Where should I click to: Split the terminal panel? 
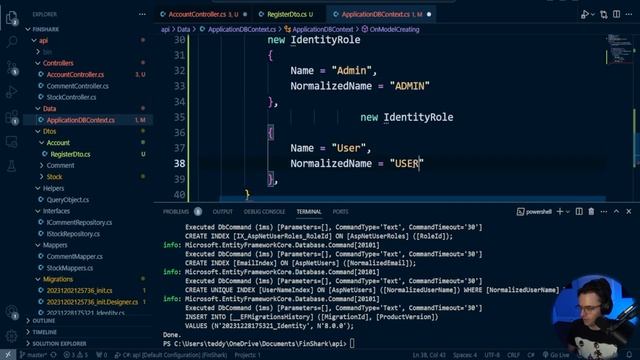click(579, 211)
